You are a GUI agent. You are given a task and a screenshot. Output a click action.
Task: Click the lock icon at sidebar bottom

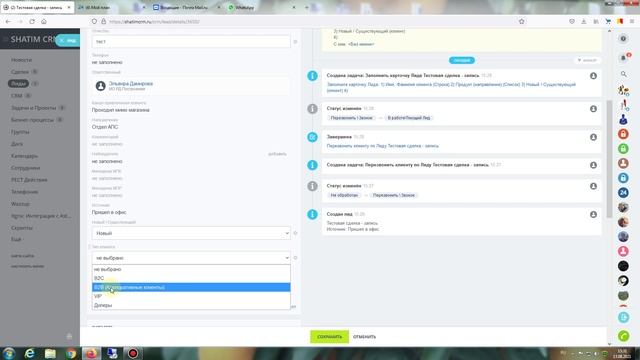[x=69, y=336]
